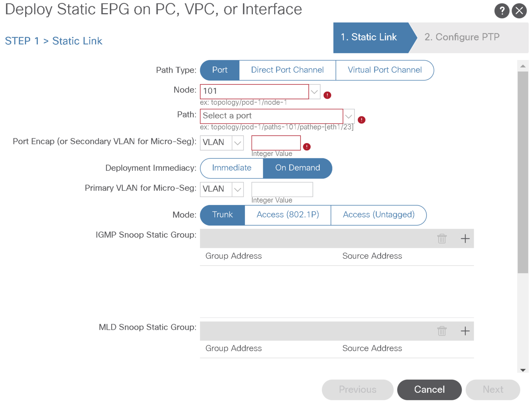532x407 pixels.
Task: Delete the selected IGMP Snoop Static Group
Action: coord(442,239)
